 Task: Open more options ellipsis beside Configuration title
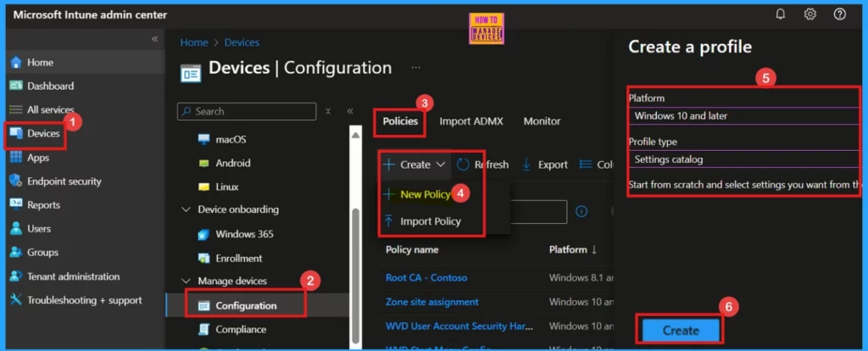pyautogui.click(x=415, y=68)
